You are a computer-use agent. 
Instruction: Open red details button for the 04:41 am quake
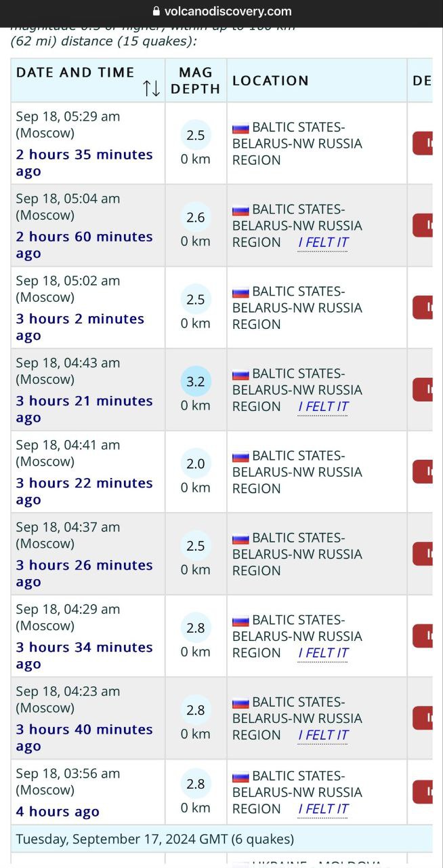pos(423,471)
